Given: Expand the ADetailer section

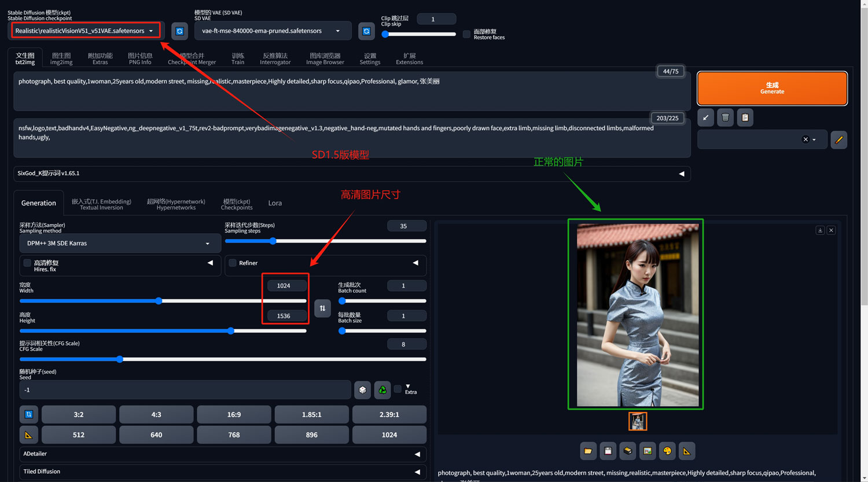Looking at the screenshot, I should coord(223,454).
